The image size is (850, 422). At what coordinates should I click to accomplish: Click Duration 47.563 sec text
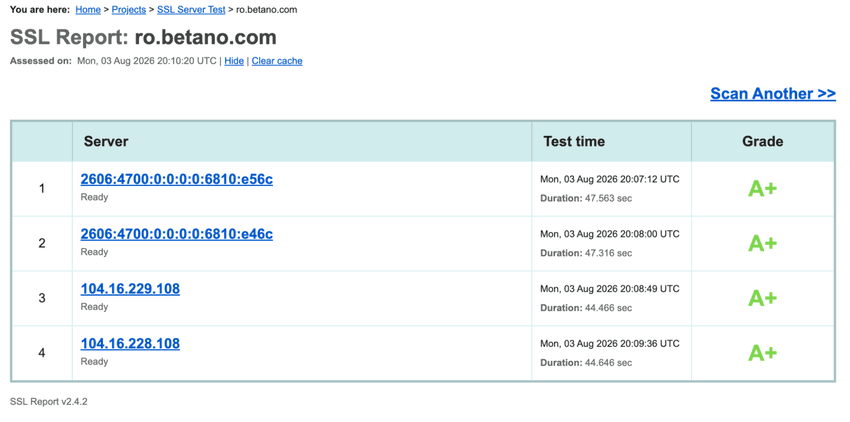point(586,199)
